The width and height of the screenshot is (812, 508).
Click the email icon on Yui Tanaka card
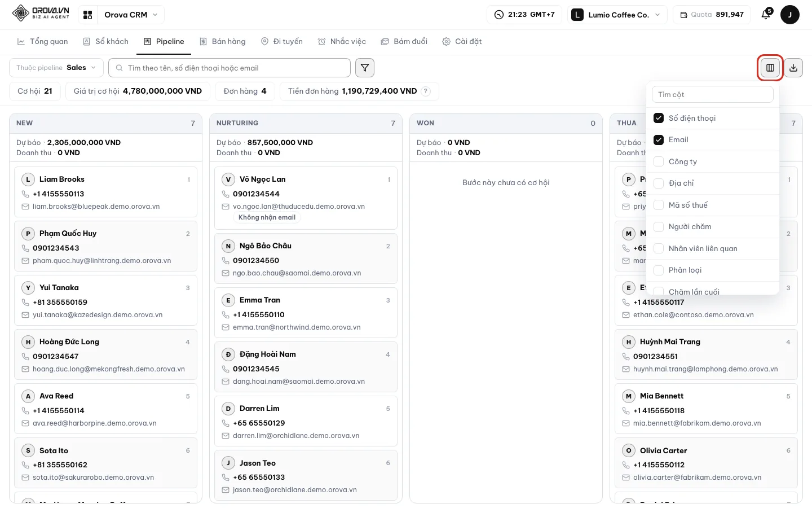pos(25,315)
